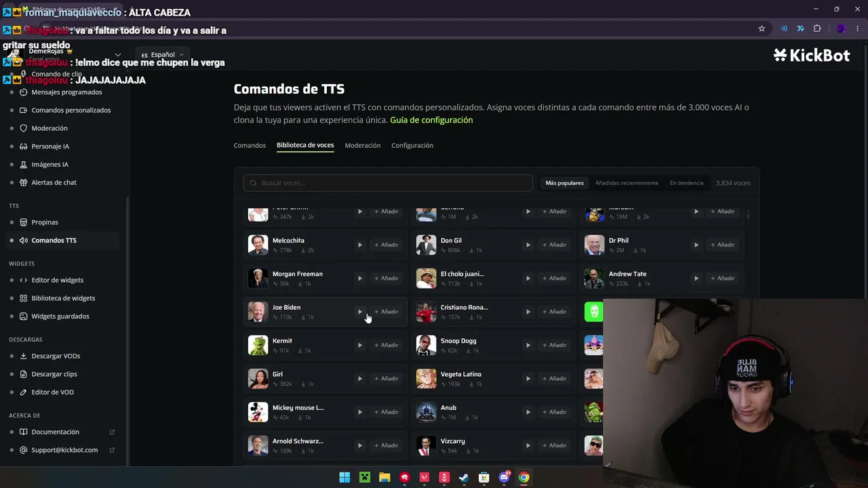Open the Español language dropdown
The image size is (868, 488).
tap(163, 54)
